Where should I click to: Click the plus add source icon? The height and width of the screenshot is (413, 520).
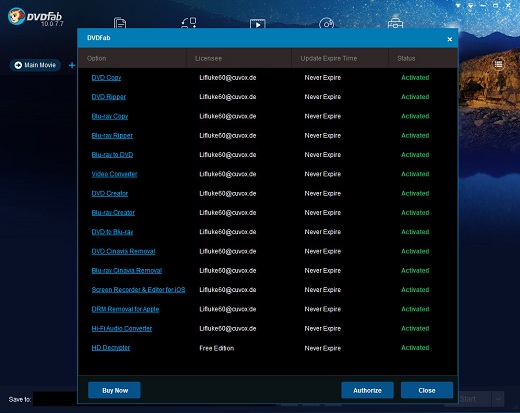[72, 65]
